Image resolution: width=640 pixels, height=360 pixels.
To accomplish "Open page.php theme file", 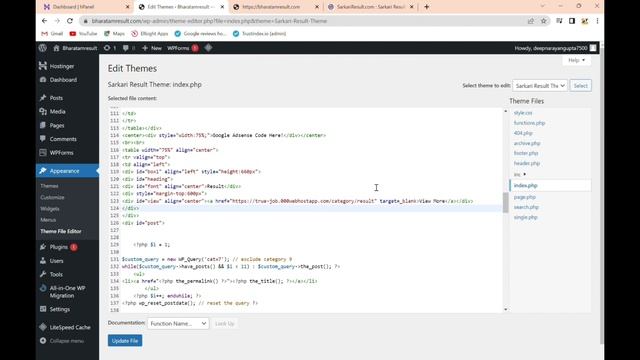I will tap(524, 197).
